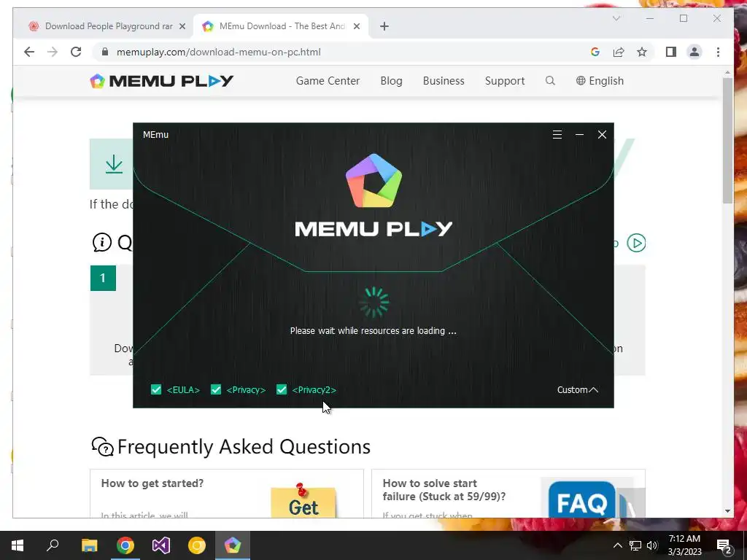Open the Support link in navigation
The width and height of the screenshot is (747, 560).
[x=505, y=81]
